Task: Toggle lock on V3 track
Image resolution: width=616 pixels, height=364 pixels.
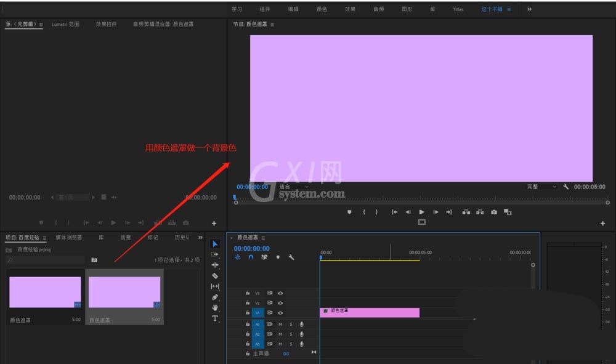Action: click(248, 293)
